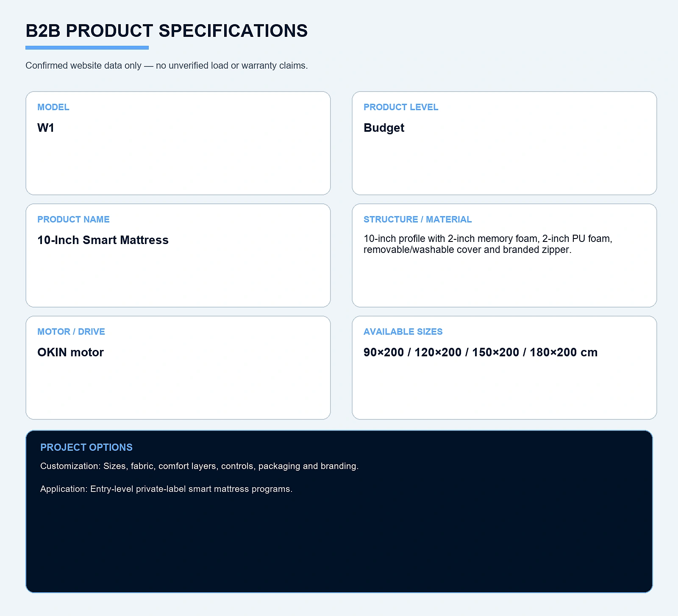
Task: Select the W1 model value
Action: 46,128
